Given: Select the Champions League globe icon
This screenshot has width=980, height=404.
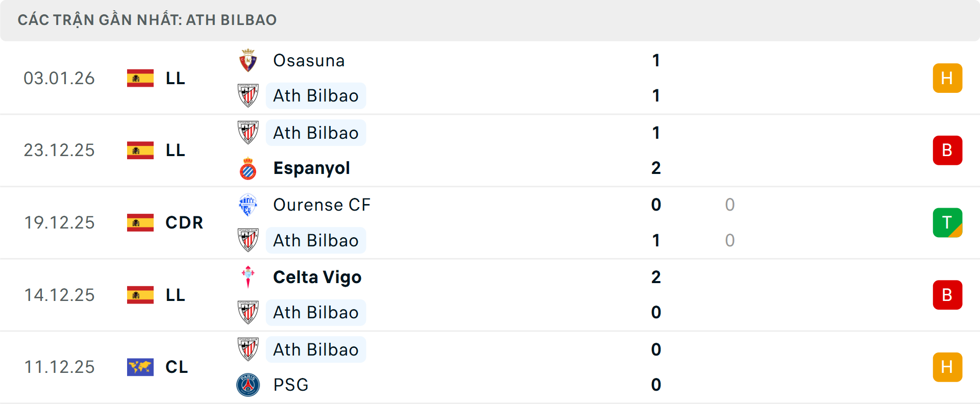Looking at the screenshot, I should (x=140, y=367).
